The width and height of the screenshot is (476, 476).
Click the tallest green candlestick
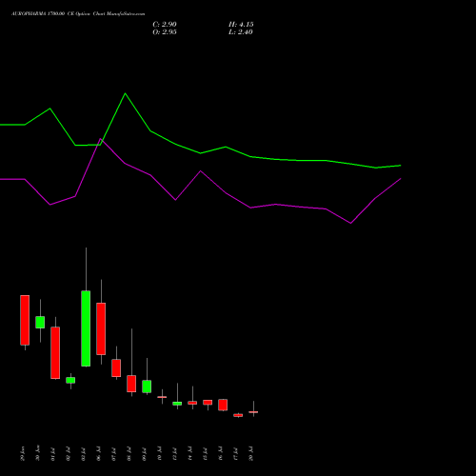coord(86,328)
